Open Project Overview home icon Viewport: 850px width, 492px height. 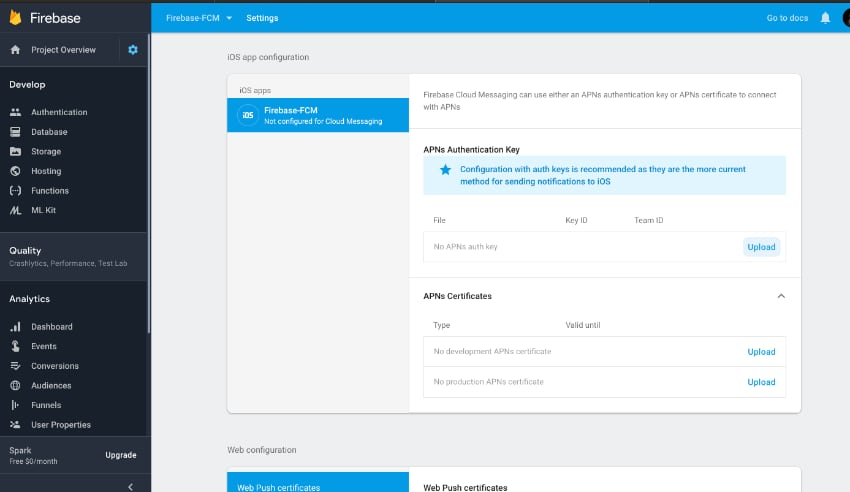coord(15,50)
